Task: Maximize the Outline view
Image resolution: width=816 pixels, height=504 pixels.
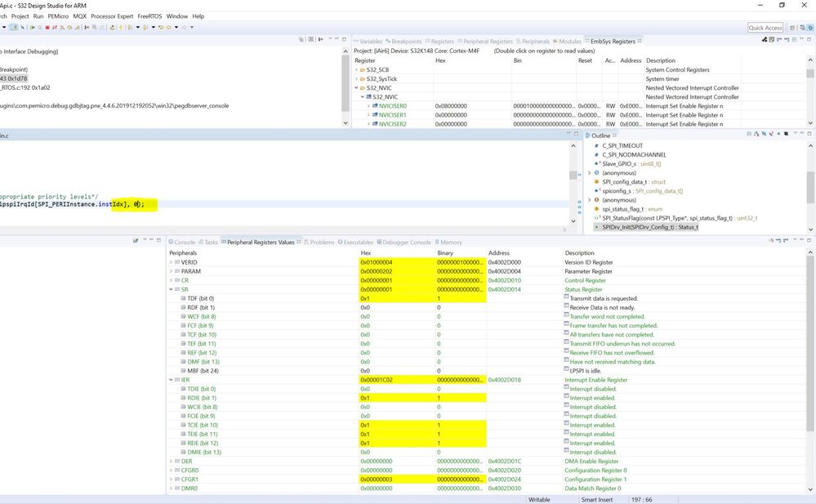Action: (x=809, y=133)
